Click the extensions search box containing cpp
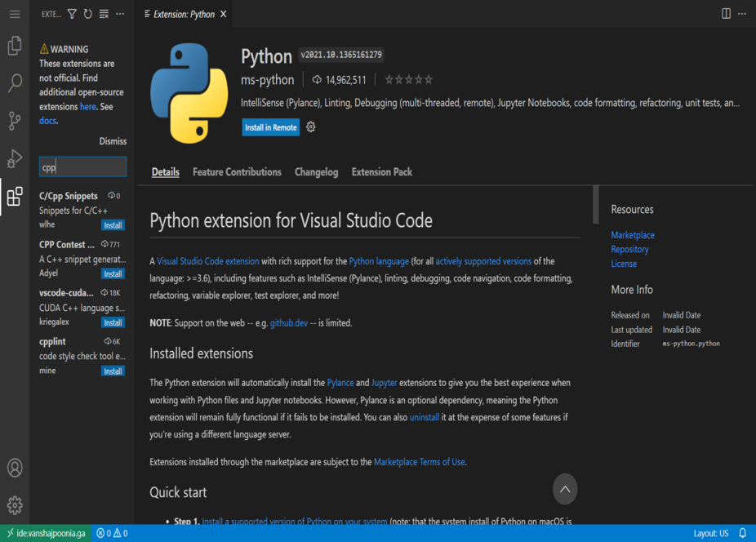The image size is (756, 542). pos(83,167)
